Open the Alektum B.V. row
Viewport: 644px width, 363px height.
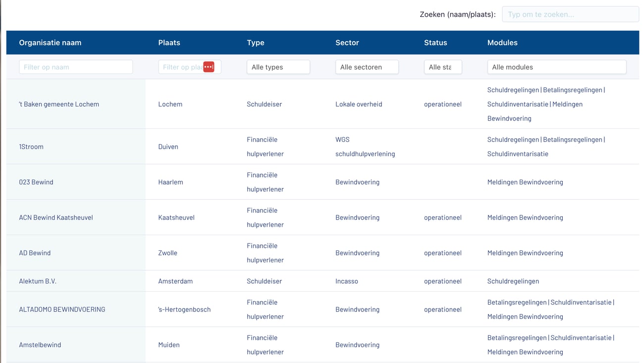click(x=38, y=281)
